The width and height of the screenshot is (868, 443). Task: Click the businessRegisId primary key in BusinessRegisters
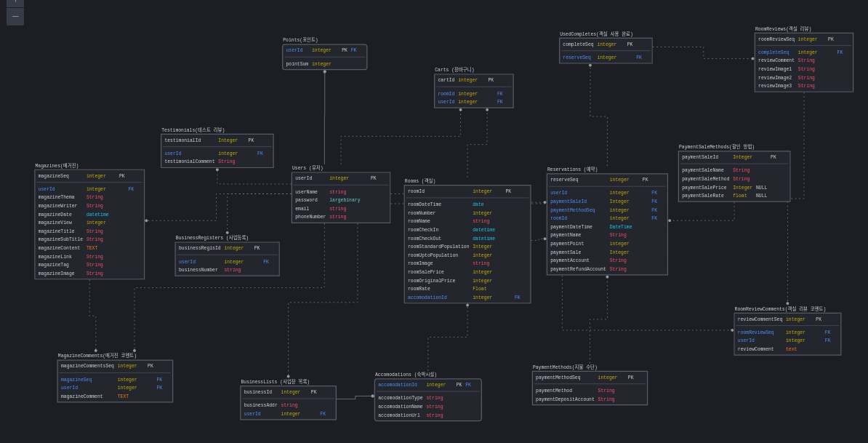(201, 247)
